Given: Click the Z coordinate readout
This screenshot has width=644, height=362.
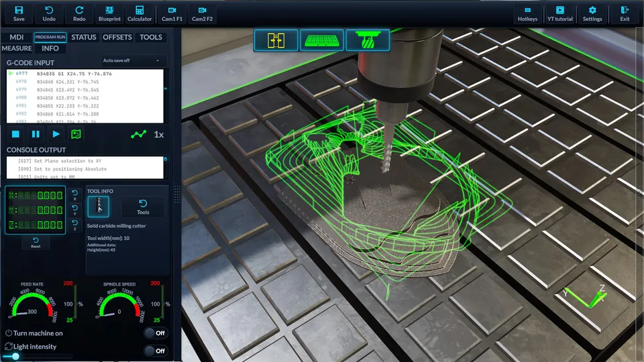Looking at the screenshot, I should [36, 225].
